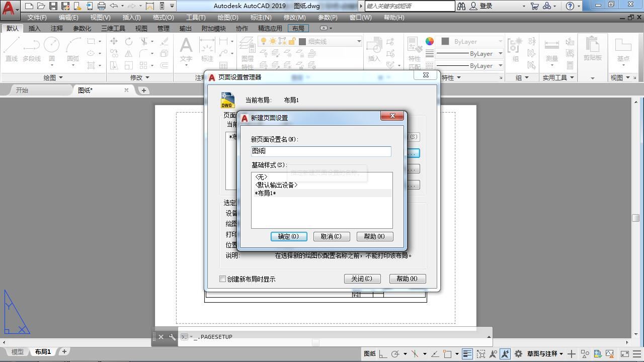Open the 草图与注释 workspace dropdown
Image resolution: width=644 pixels, height=362 pixels.
point(545,353)
